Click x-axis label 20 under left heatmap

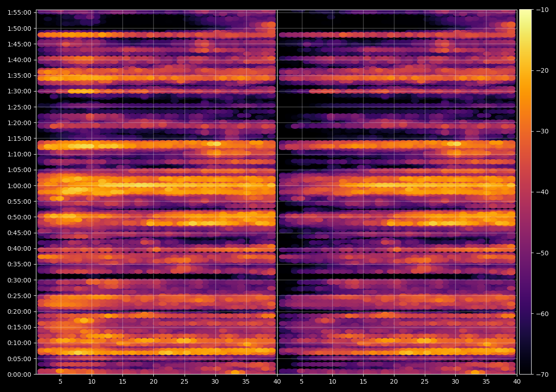(x=153, y=382)
